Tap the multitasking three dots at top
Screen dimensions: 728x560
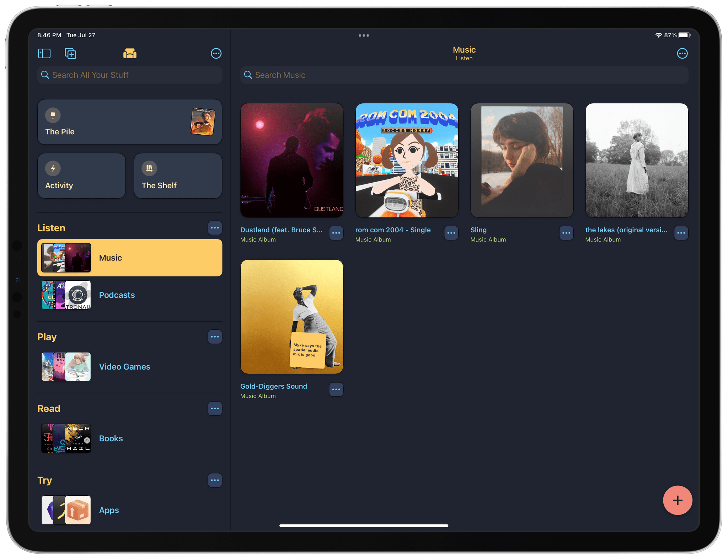coord(364,36)
